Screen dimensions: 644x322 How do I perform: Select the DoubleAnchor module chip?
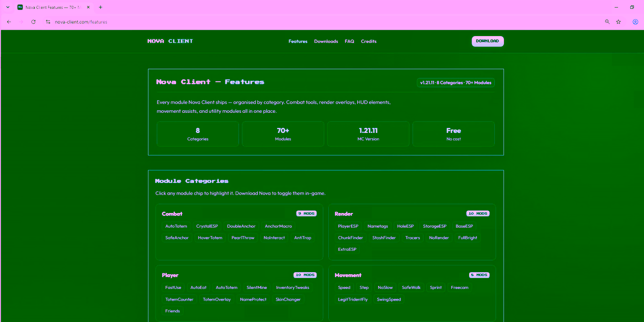(x=241, y=226)
